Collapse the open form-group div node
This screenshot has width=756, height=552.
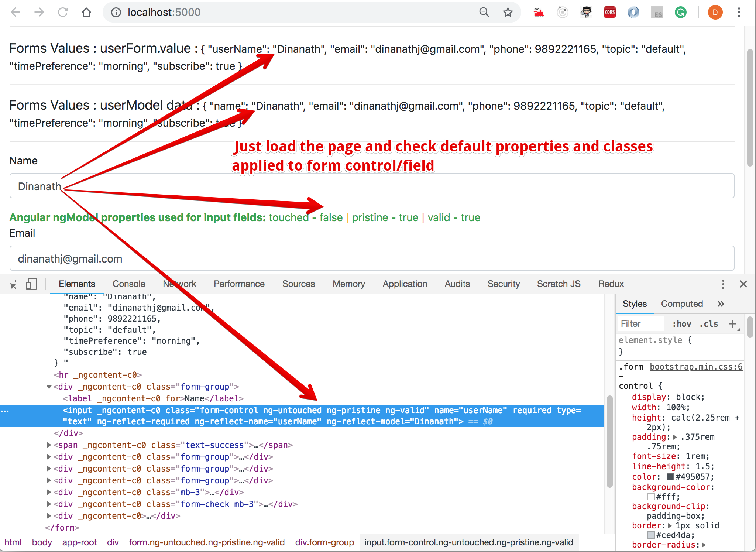(49, 387)
